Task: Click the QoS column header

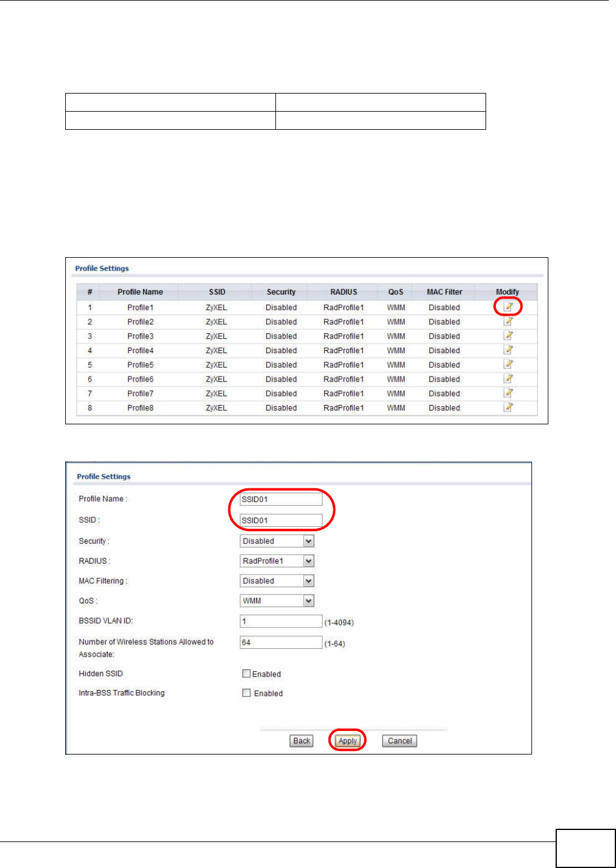Action: 396,292
